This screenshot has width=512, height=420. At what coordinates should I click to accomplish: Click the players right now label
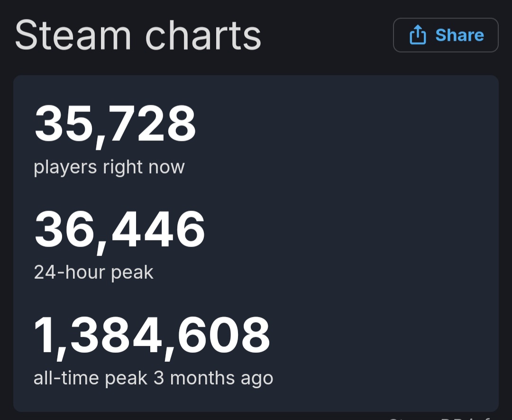pyautogui.click(x=109, y=168)
